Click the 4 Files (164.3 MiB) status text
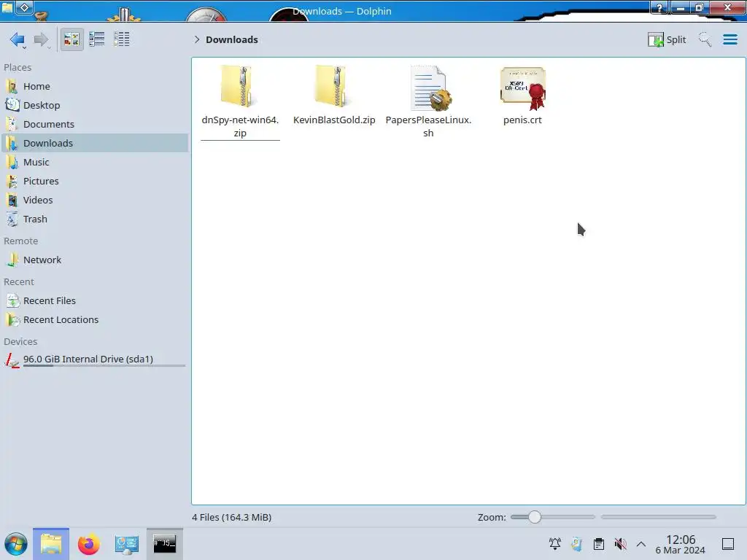Viewport: 747px width, 560px height. click(x=231, y=517)
